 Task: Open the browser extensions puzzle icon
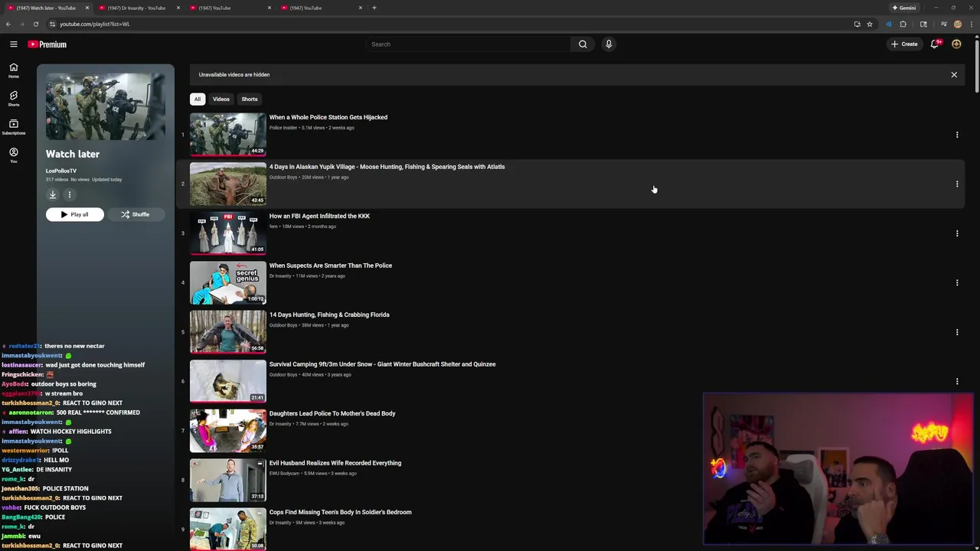tap(903, 24)
